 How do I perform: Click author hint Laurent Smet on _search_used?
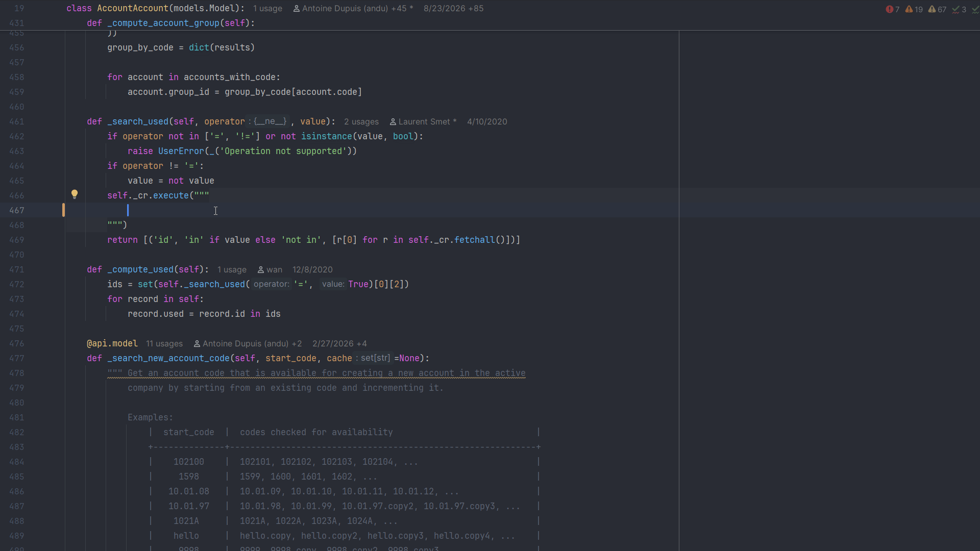pyautogui.click(x=423, y=122)
